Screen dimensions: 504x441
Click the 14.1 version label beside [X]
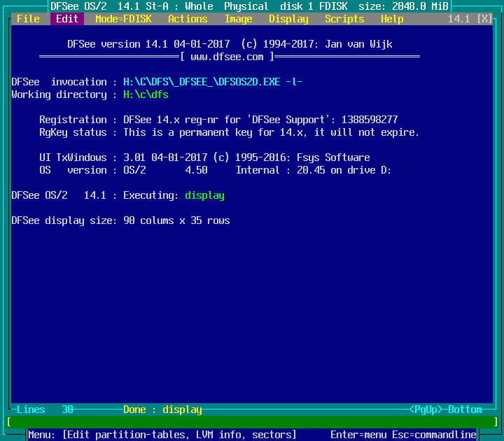point(459,19)
